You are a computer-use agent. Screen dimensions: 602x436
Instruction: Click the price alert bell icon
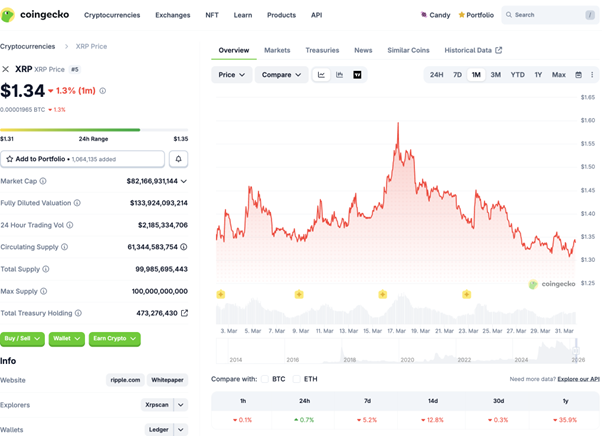pyautogui.click(x=179, y=159)
